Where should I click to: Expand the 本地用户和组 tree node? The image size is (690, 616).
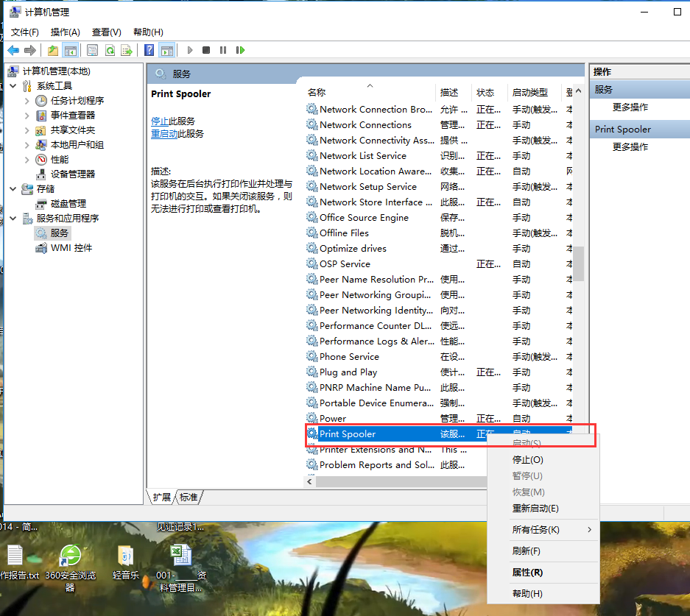point(27,145)
